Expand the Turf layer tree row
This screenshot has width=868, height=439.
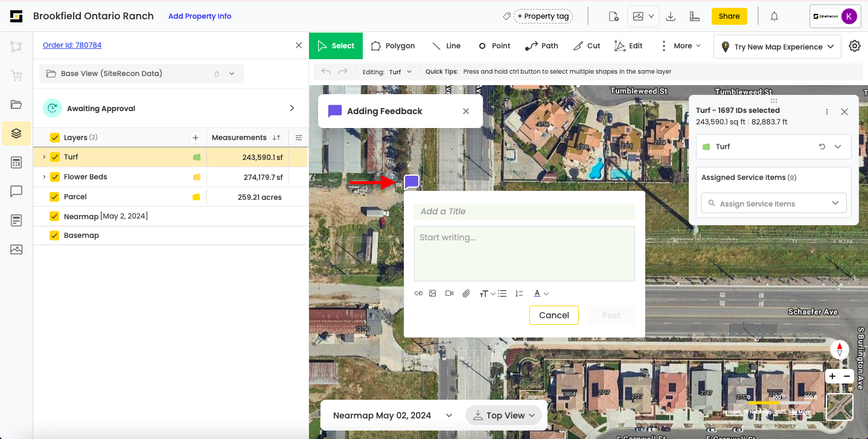[44, 157]
